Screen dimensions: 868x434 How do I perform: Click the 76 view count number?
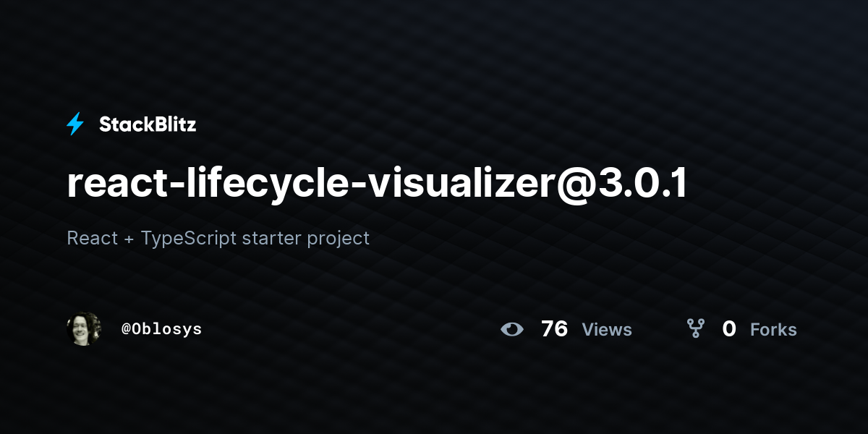(554, 329)
